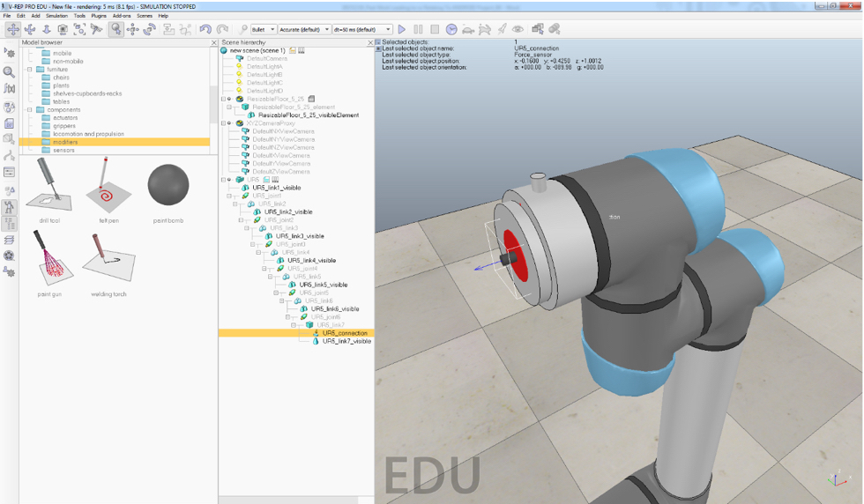
Task: Select the camera shift/zoom tool
Action: coord(46,29)
